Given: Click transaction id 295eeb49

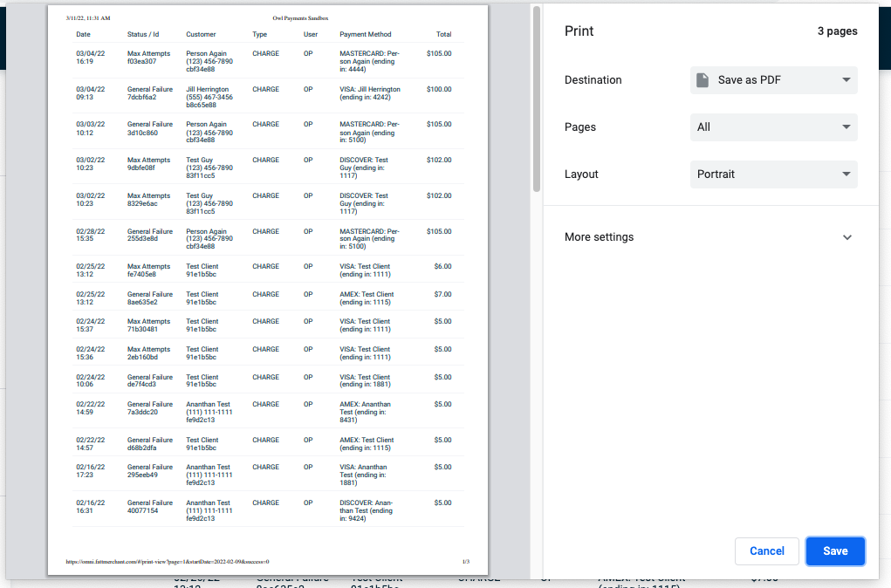Looking at the screenshot, I should [142, 475].
